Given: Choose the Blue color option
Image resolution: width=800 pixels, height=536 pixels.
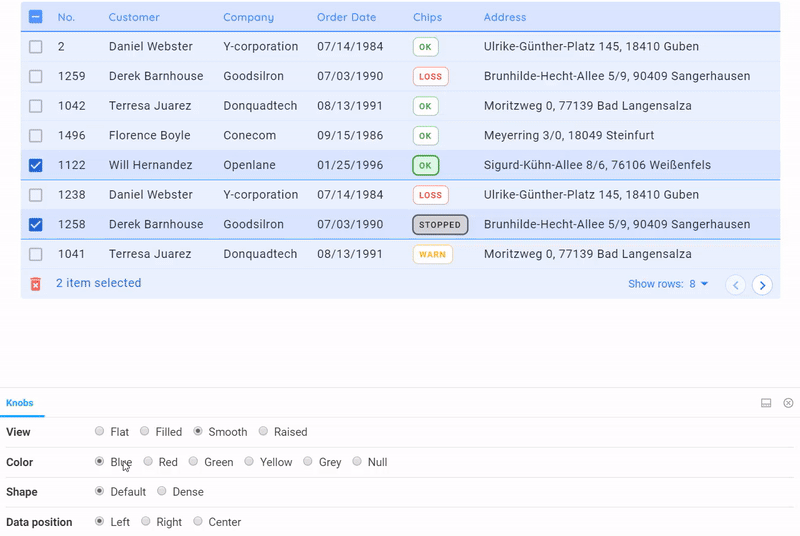Looking at the screenshot, I should click(x=99, y=462).
